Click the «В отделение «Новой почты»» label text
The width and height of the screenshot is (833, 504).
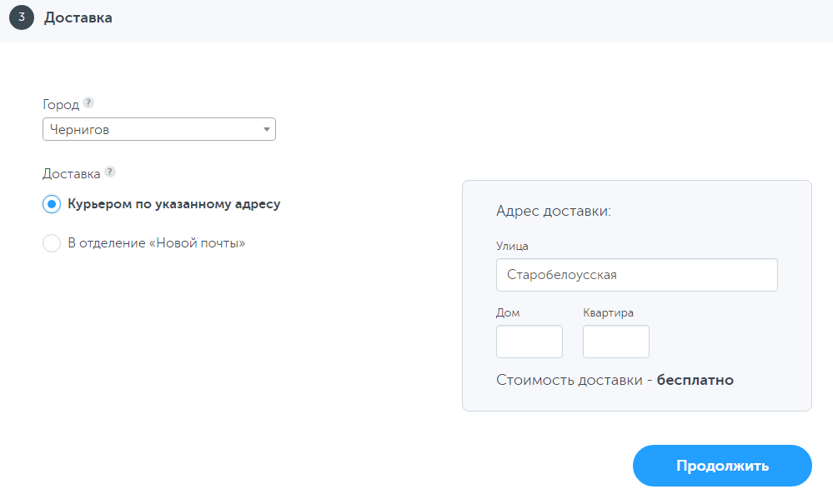tap(156, 243)
